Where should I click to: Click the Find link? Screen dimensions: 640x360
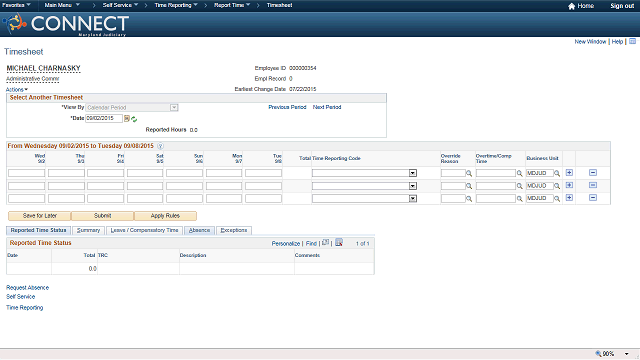coord(311,244)
